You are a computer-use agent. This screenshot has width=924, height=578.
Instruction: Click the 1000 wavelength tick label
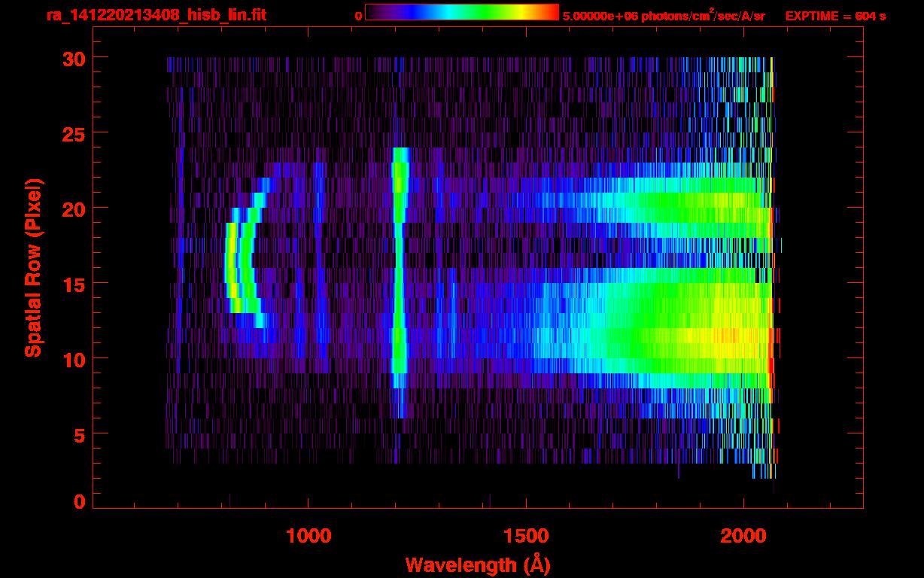click(309, 536)
